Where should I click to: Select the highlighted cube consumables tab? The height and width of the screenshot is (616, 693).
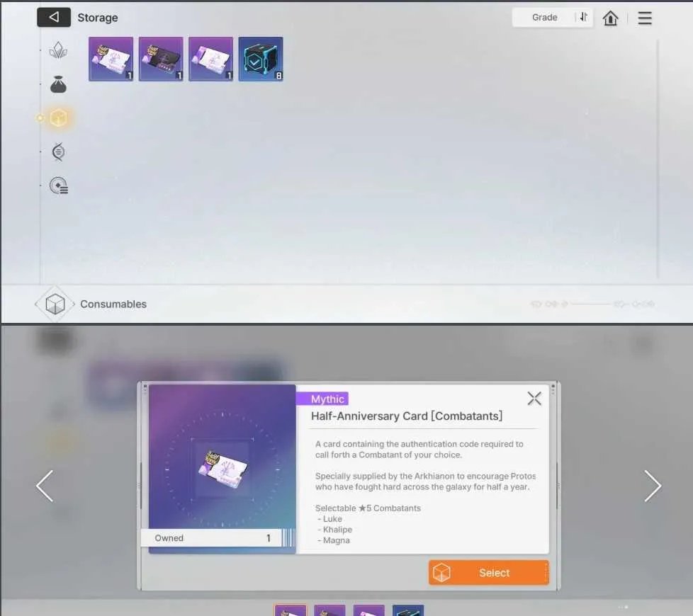(58, 118)
